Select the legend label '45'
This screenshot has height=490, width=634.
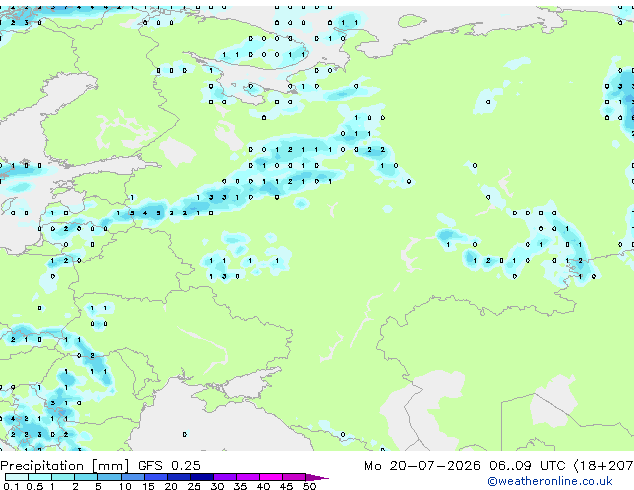286,486
